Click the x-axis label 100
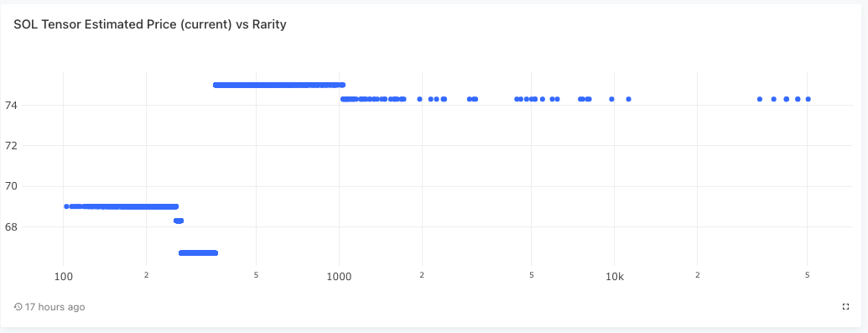Screen dimensions: 868x333 (x=63, y=277)
